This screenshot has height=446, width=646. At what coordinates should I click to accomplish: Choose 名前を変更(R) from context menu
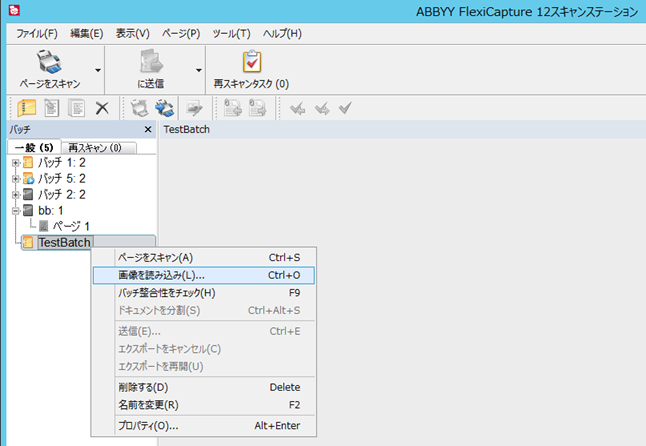[x=204, y=405]
